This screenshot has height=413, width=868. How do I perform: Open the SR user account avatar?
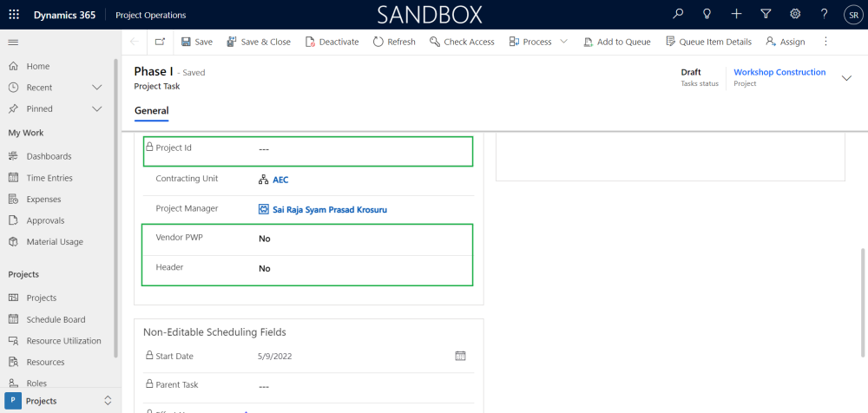[853, 15]
